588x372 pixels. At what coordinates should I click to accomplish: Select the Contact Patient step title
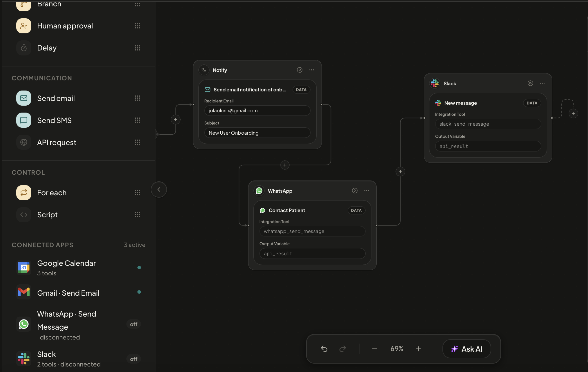tap(287, 210)
